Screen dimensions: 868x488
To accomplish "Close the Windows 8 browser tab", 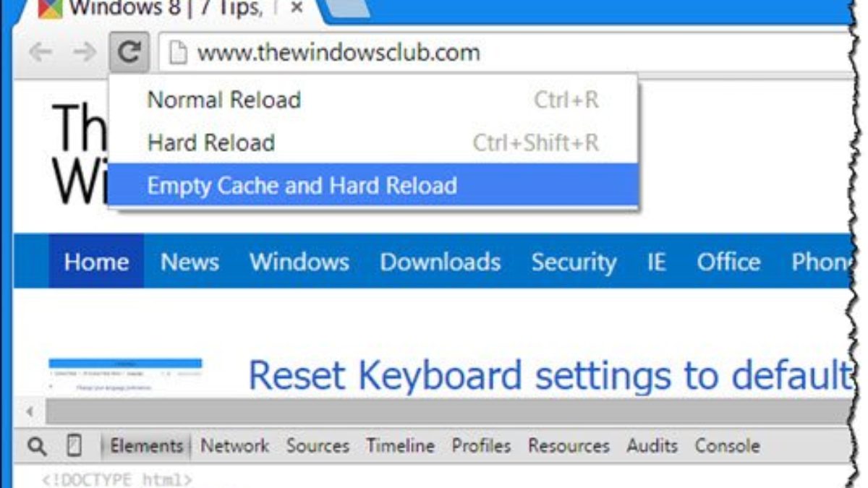I will pos(297,9).
